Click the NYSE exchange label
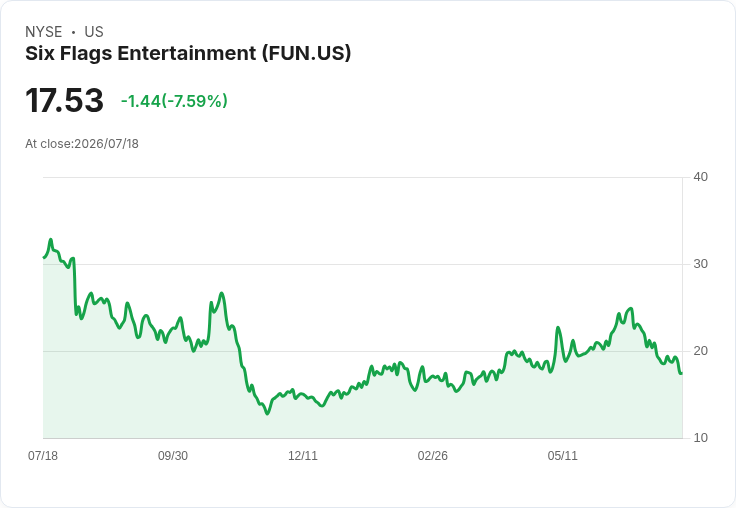Screen dimensions: 736x508 44,32
